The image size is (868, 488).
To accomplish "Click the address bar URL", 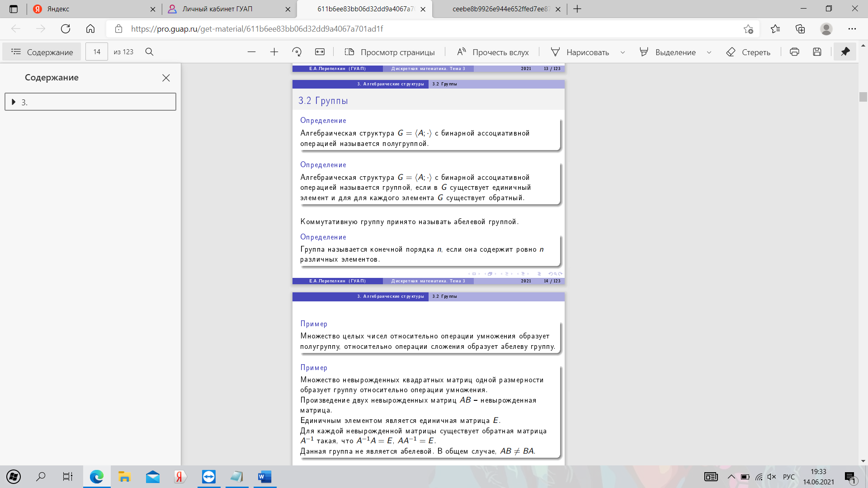I will point(257,29).
